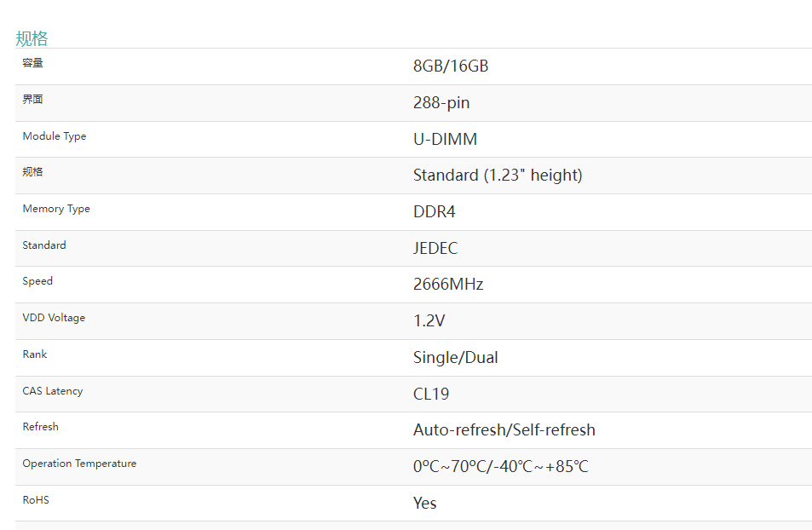Click Standard (1.23" height) value
This screenshot has width=812, height=530.
pos(498,176)
